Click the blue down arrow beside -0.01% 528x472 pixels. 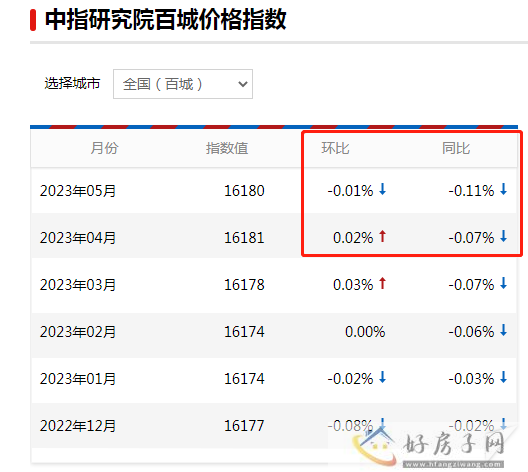click(x=382, y=189)
